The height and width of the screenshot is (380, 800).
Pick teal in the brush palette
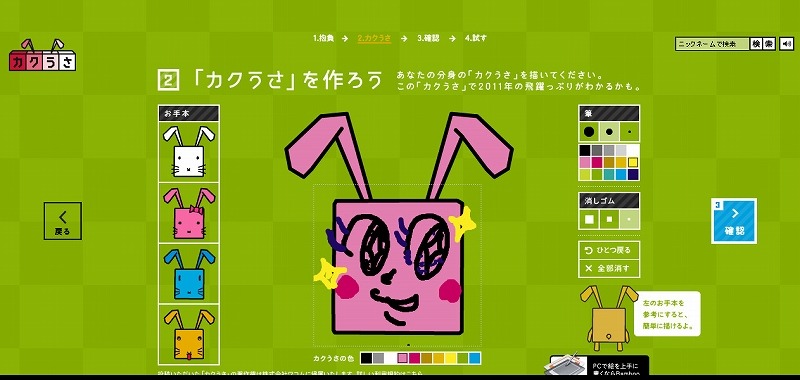[609, 174]
